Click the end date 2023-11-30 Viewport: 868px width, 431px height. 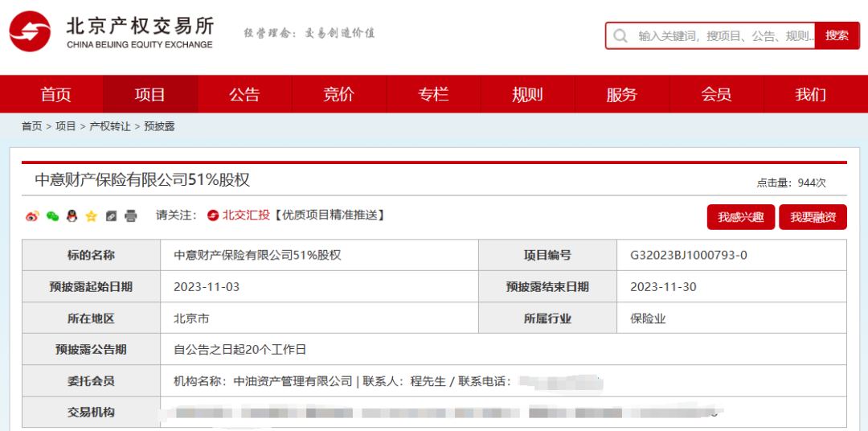tap(663, 287)
